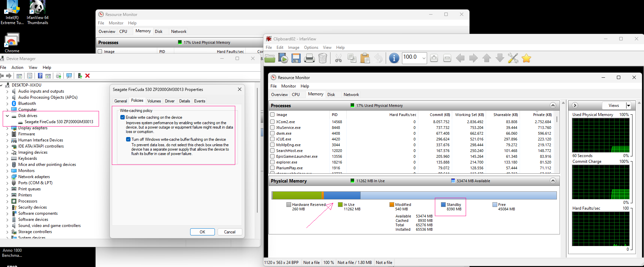Open the Intel(R) Extreme Tuning desktop shortcut
Viewport: 644px width, 267px height.
pos(12,13)
